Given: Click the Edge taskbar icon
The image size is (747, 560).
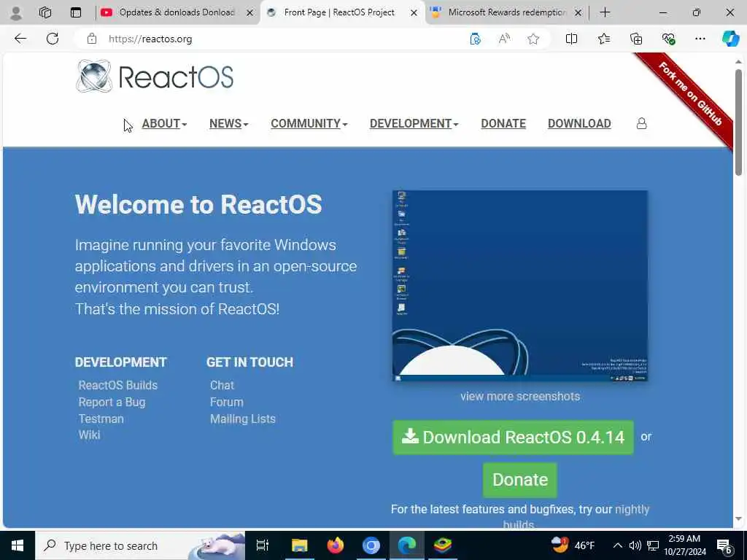Looking at the screenshot, I should click(x=407, y=545).
